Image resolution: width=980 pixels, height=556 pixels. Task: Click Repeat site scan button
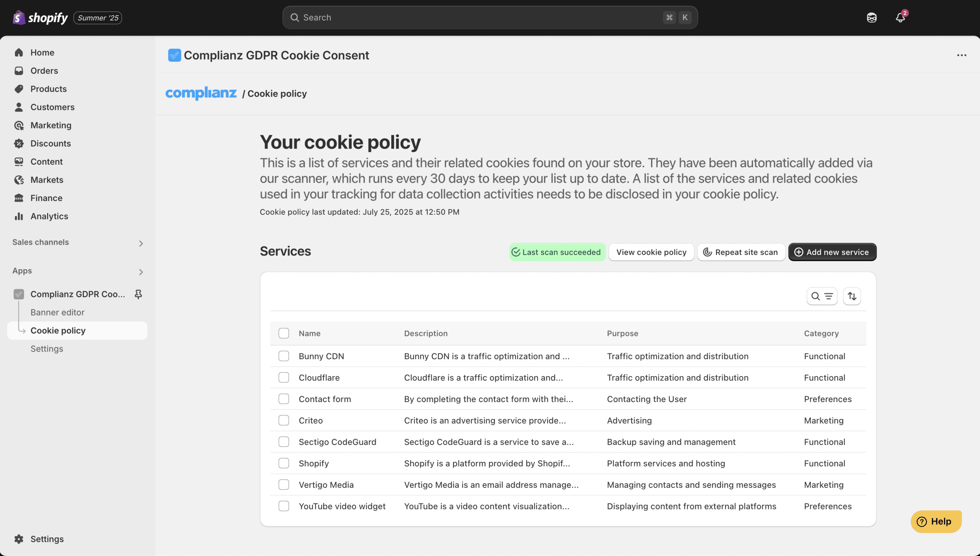click(x=741, y=252)
